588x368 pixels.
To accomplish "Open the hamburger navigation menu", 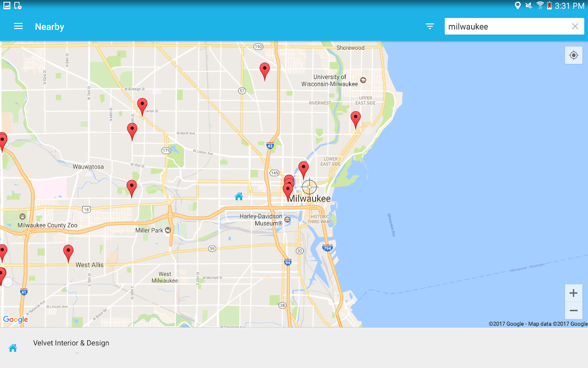I will (18, 26).
